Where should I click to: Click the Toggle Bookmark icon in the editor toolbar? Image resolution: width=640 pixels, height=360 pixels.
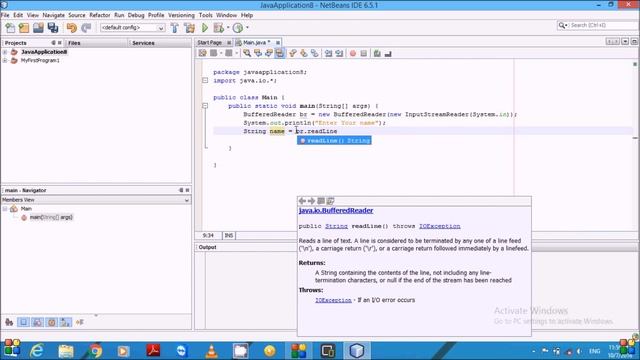(x=315, y=53)
